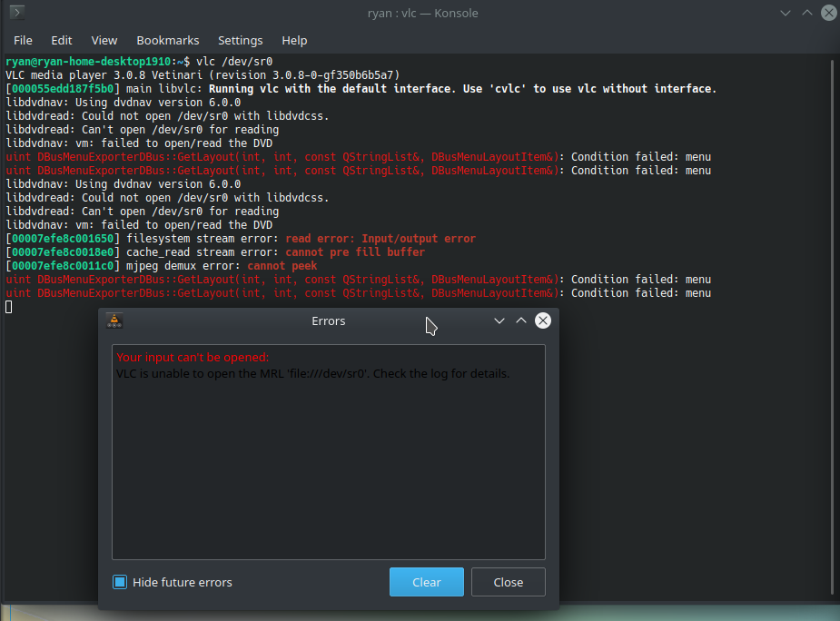The height and width of the screenshot is (621, 840).
Task: Open the Edit menu
Action: (62, 41)
